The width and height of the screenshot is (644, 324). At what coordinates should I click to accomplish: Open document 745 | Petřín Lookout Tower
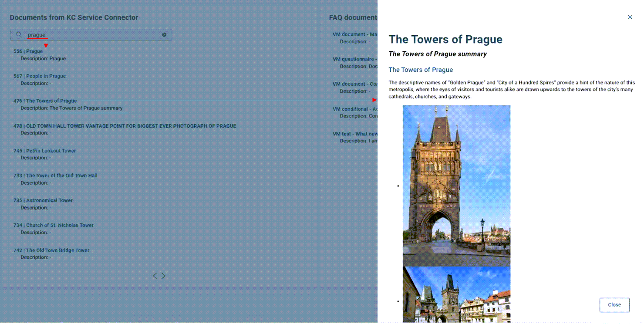pyautogui.click(x=45, y=151)
